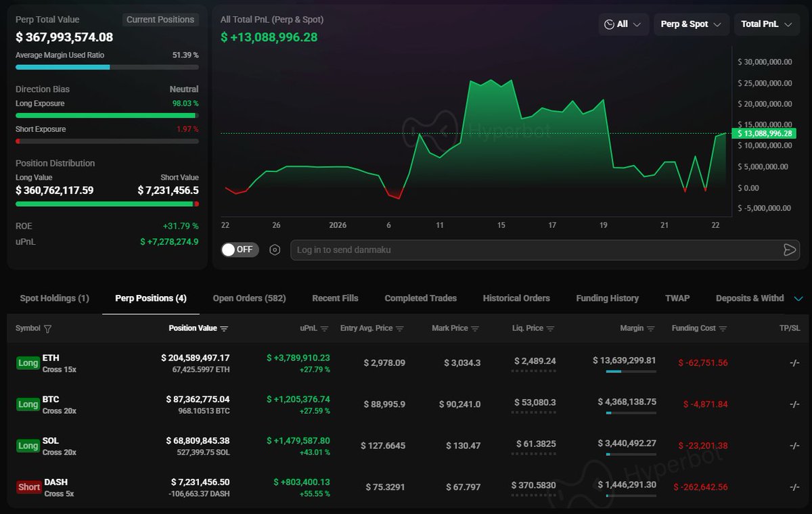Open danmaku settings hexagon icon
812x514 pixels.
coord(275,250)
